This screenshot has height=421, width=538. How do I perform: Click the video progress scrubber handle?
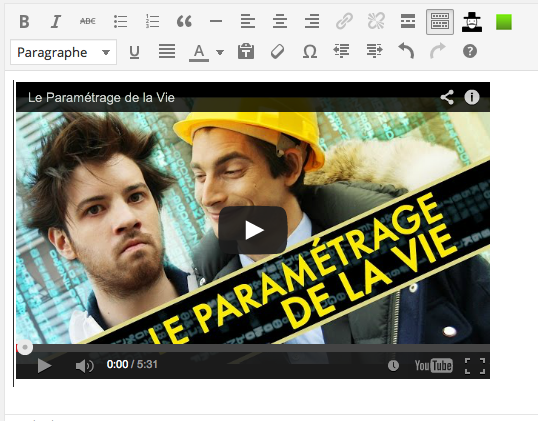(25, 347)
